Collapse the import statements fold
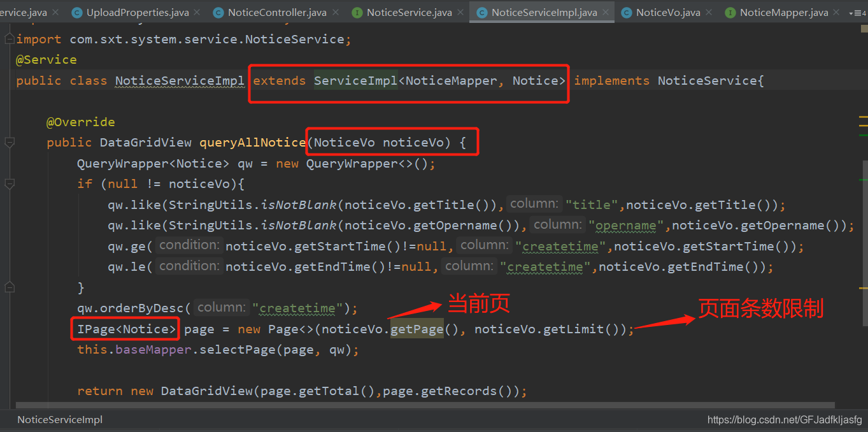Viewport: 868px width, 432px height. click(x=9, y=39)
